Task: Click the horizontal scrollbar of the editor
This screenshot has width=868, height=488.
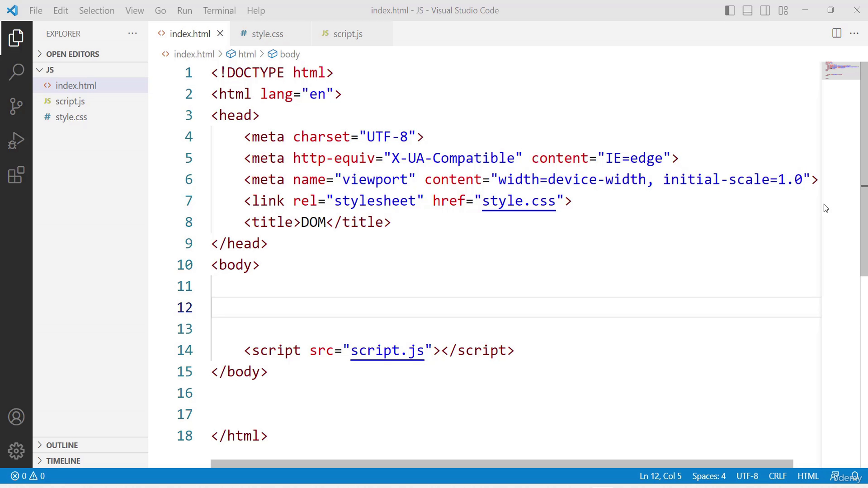Action: click(x=502, y=464)
